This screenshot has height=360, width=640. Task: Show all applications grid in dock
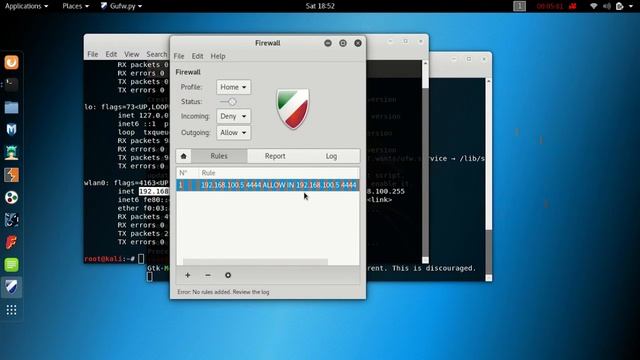point(11,310)
